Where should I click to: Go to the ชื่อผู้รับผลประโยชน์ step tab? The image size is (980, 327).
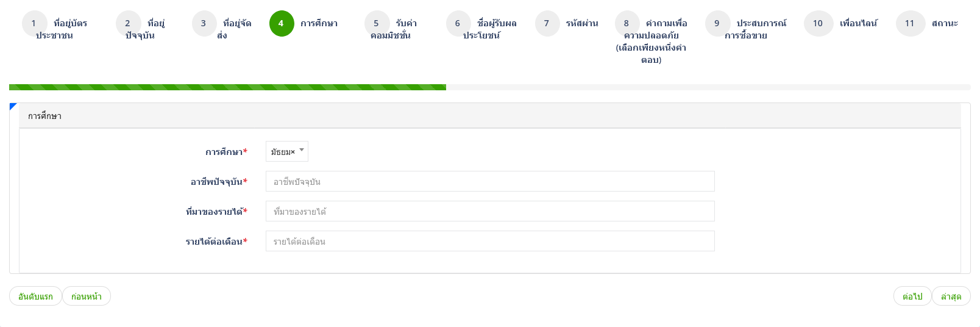click(x=481, y=29)
